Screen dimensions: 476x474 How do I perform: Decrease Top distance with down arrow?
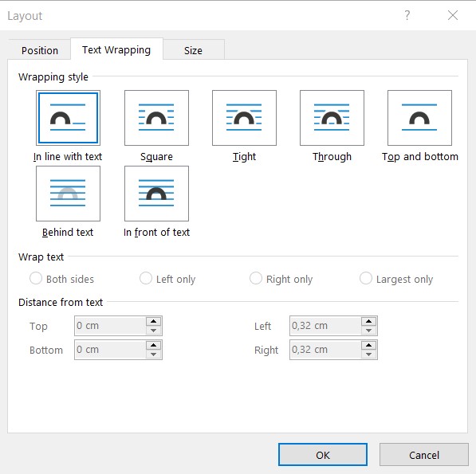coord(154,331)
